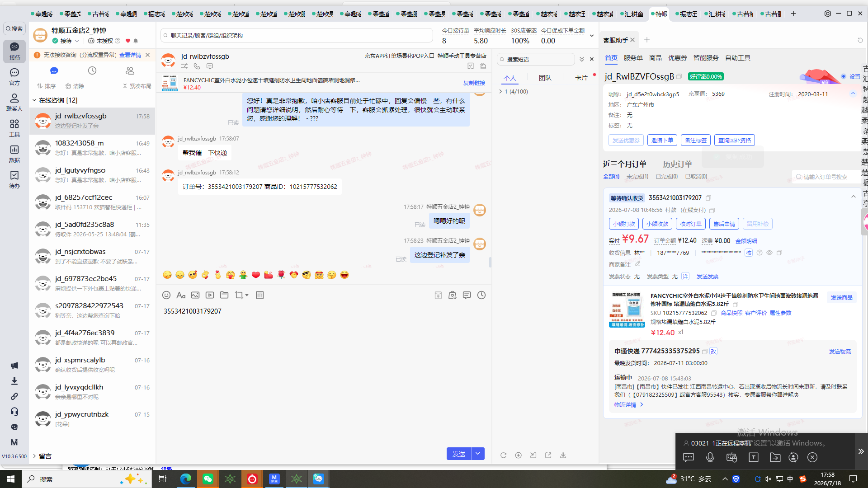
Task: Click add phrase plus icon at phrase panel bottom
Action: [519, 455]
